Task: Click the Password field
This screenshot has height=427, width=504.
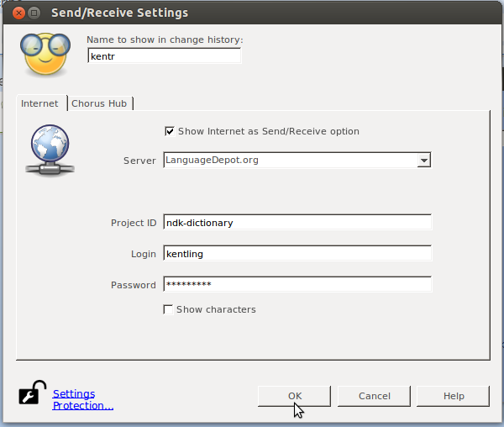Action: tap(297, 284)
